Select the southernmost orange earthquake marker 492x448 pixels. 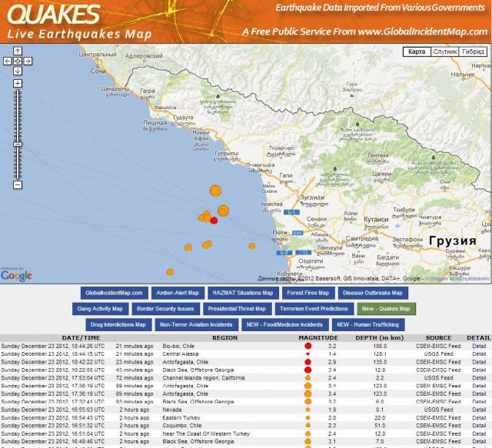(171, 270)
